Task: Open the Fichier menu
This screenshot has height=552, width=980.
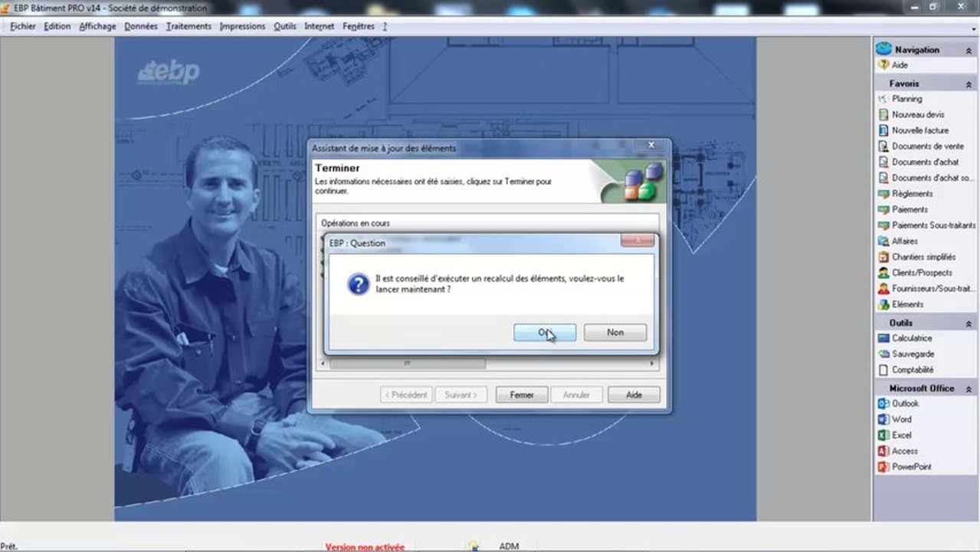Action: pos(23,26)
